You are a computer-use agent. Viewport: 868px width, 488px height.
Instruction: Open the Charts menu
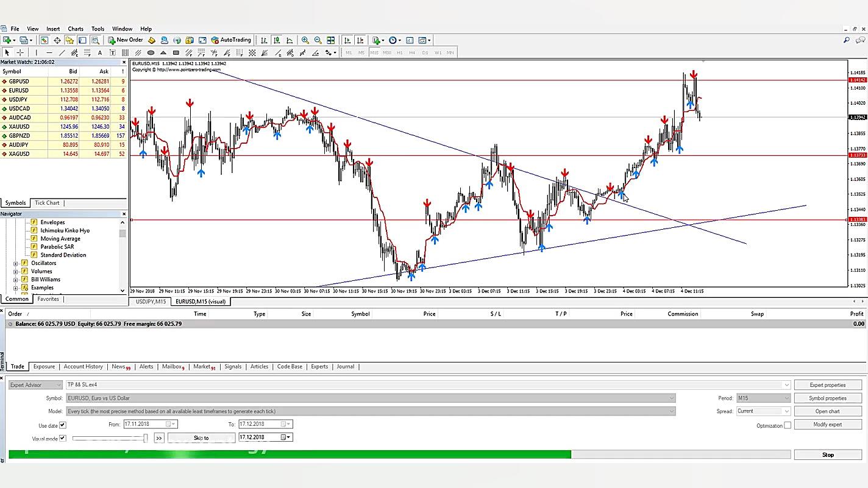point(76,29)
